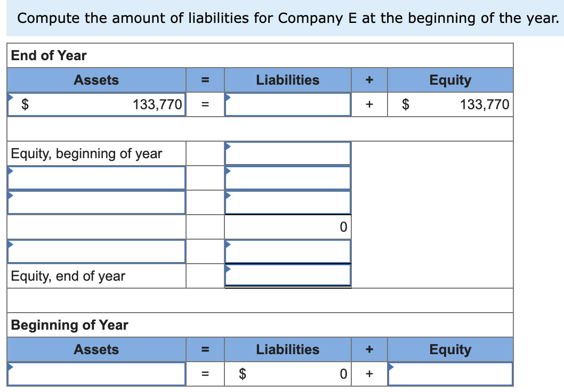Screen dimensions: 564x392
Task: Select the Beginning of Year section header
Action: click(69, 325)
